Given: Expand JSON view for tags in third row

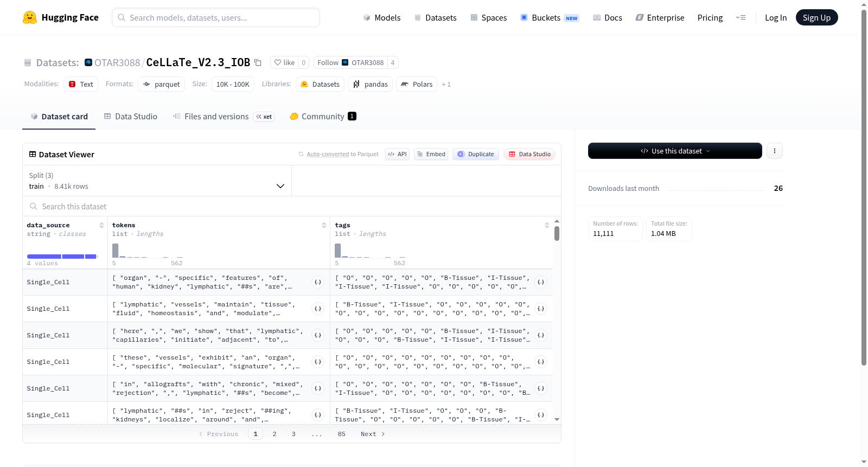Looking at the screenshot, I should click(541, 335).
